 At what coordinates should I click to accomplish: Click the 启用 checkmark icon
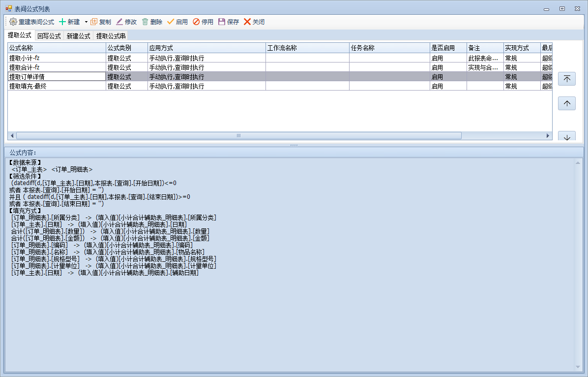(171, 22)
